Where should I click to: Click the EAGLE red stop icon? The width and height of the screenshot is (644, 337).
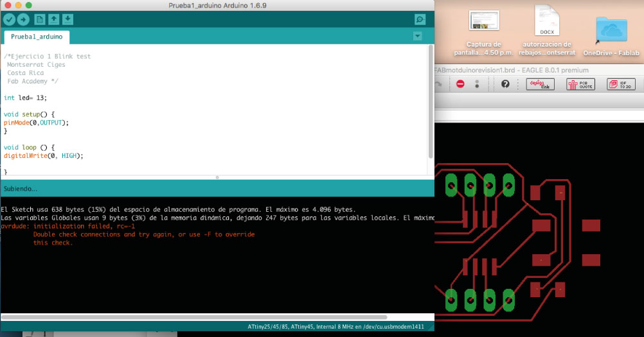(x=460, y=84)
